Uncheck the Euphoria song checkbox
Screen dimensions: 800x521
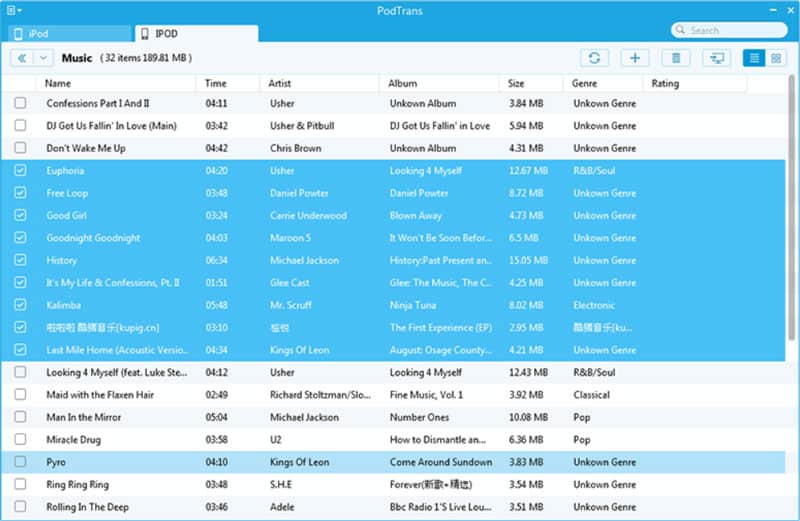pyautogui.click(x=21, y=171)
